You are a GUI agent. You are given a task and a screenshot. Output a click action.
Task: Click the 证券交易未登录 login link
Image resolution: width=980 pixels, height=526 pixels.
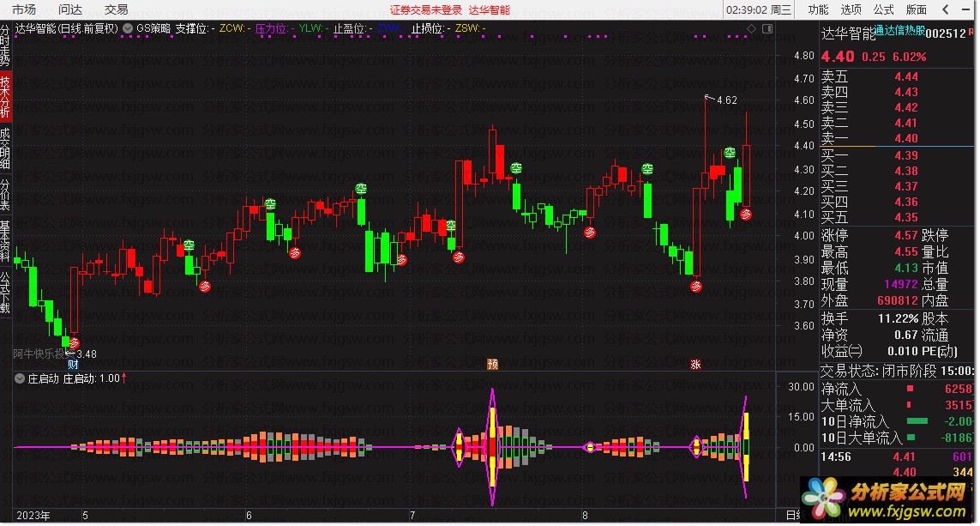425,10
